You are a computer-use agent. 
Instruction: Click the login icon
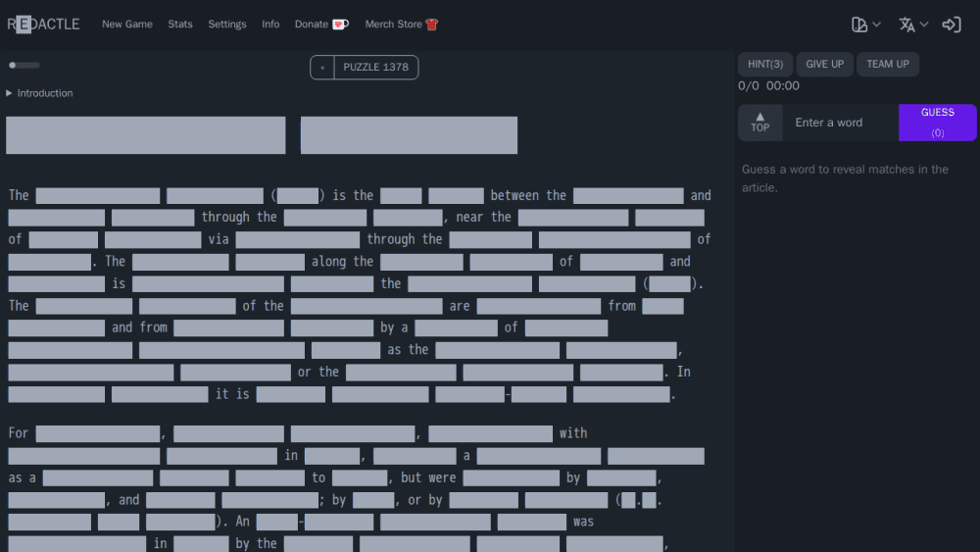point(952,25)
